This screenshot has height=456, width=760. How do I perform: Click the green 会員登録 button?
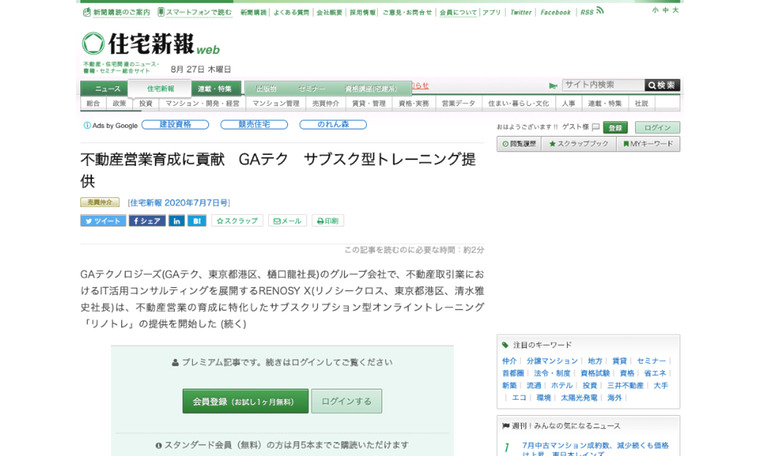245,401
